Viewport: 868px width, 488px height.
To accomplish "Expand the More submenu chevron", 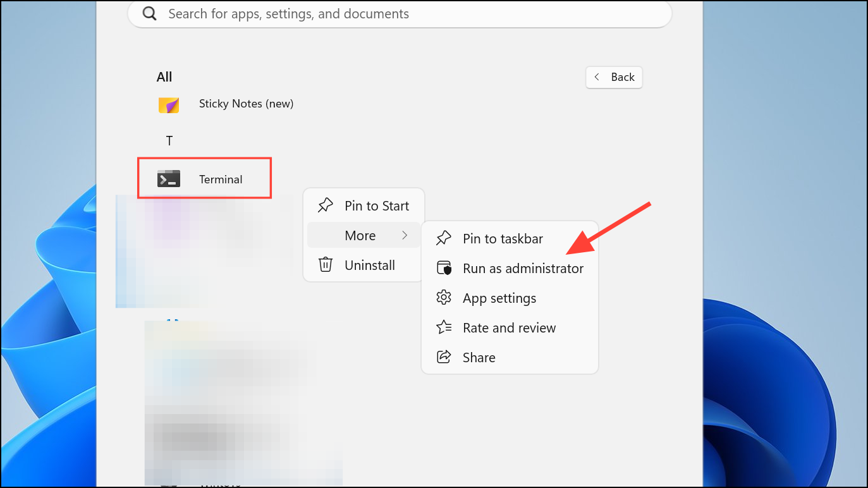I will pos(405,235).
